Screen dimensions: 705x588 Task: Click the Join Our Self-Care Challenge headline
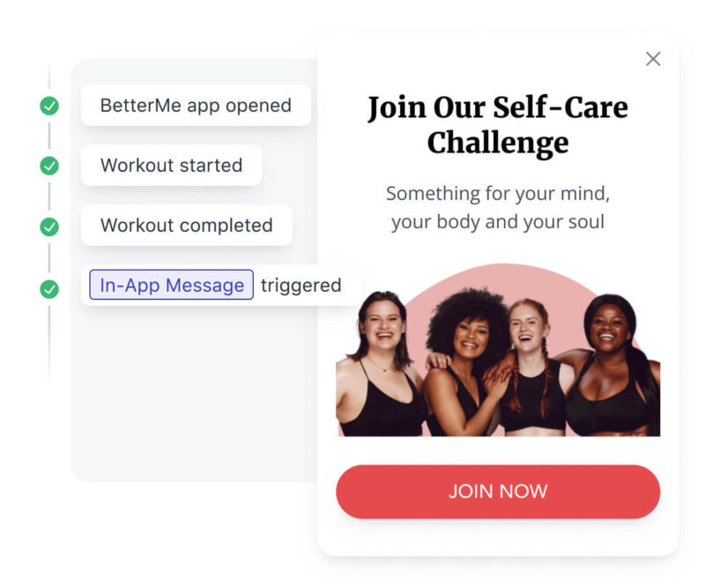[498, 124]
